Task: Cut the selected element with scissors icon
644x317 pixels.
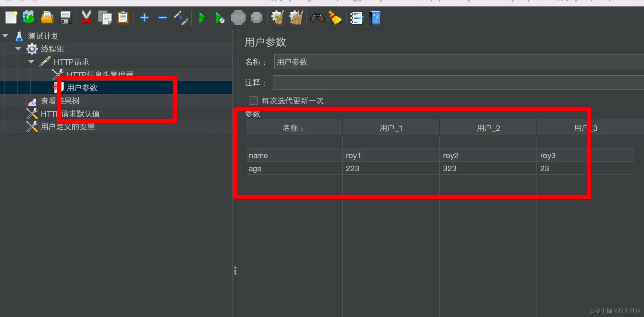Action: pos(86,18)
